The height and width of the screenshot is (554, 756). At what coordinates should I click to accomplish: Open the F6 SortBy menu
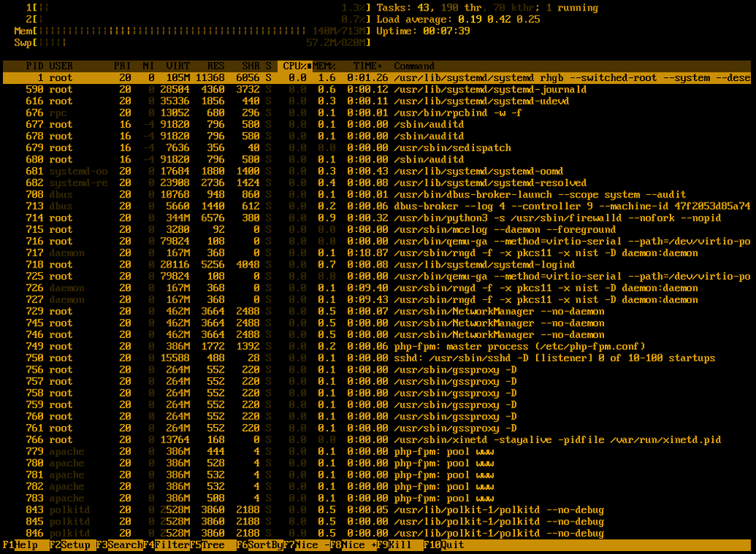tap(259, 545)
